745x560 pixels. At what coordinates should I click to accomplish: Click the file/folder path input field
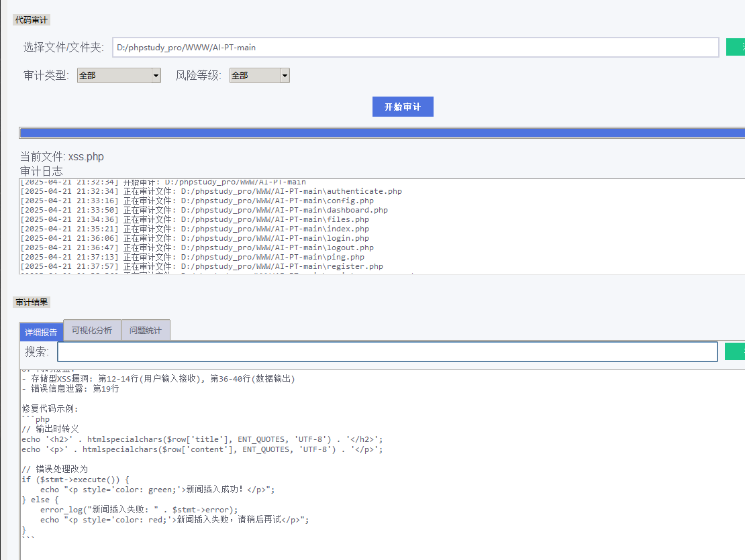click(415, 48)
